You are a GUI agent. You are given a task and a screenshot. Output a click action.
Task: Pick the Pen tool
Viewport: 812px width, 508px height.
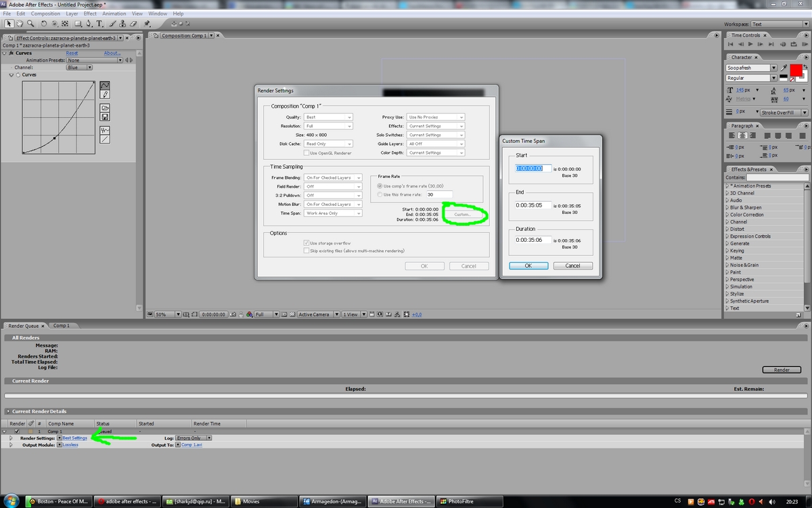89,24
